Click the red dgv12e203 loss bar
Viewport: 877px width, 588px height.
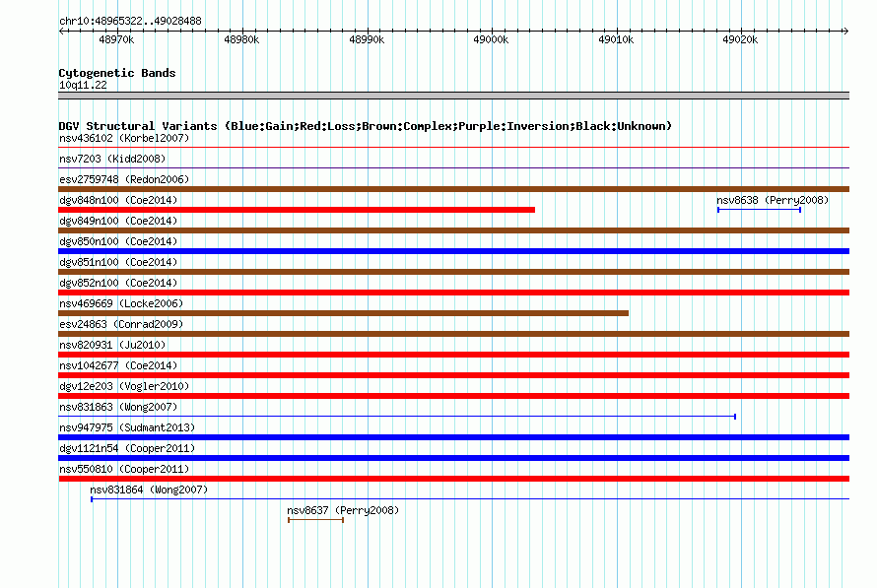[x=453, y=396]
